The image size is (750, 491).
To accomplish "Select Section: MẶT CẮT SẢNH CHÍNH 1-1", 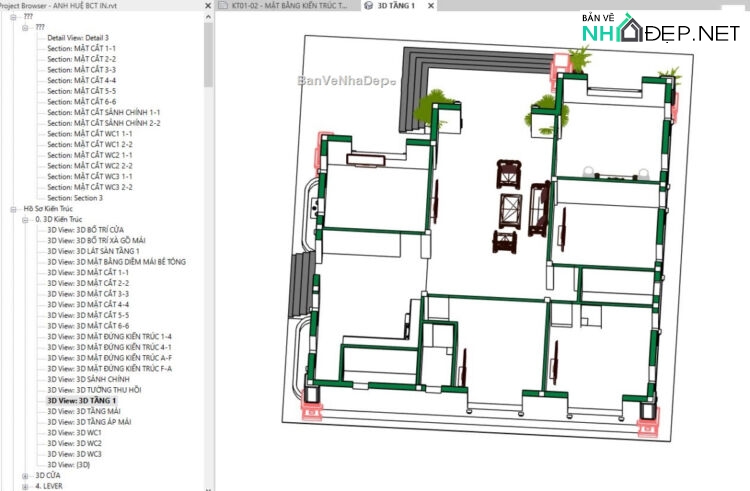I will point(103,113).
